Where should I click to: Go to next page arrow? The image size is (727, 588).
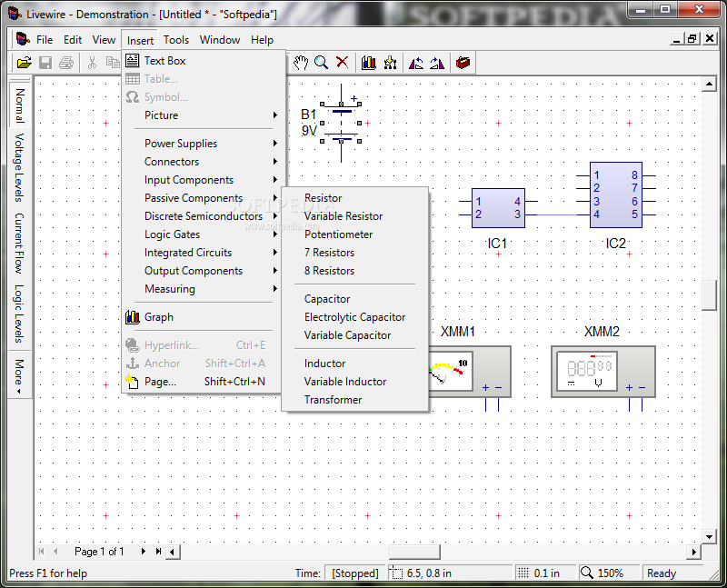click(144, 552)
